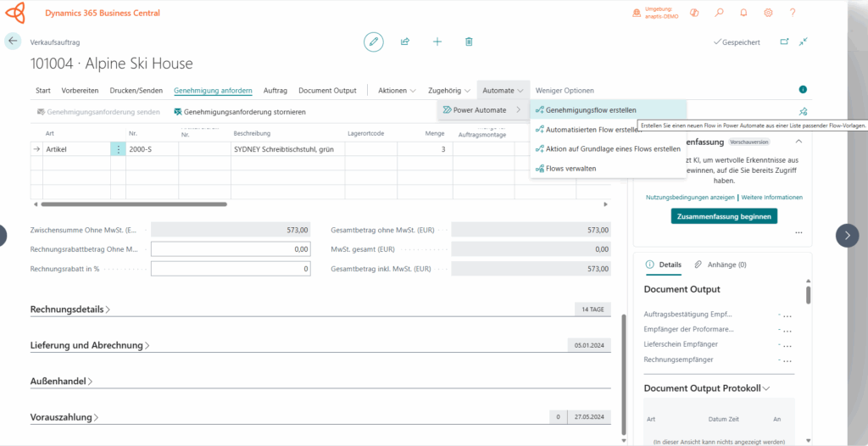Click the more options dots under Zusammenfassung

coord(798,233)
